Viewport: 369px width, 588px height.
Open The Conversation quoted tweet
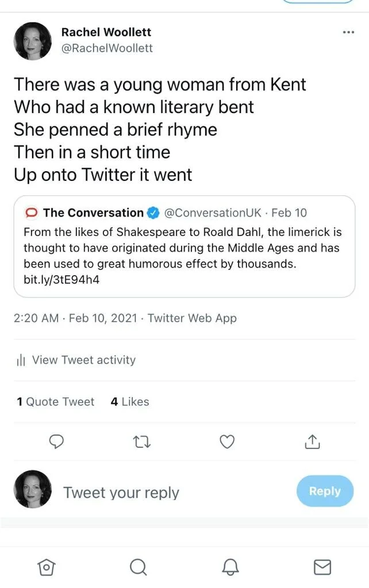point(183,246)
